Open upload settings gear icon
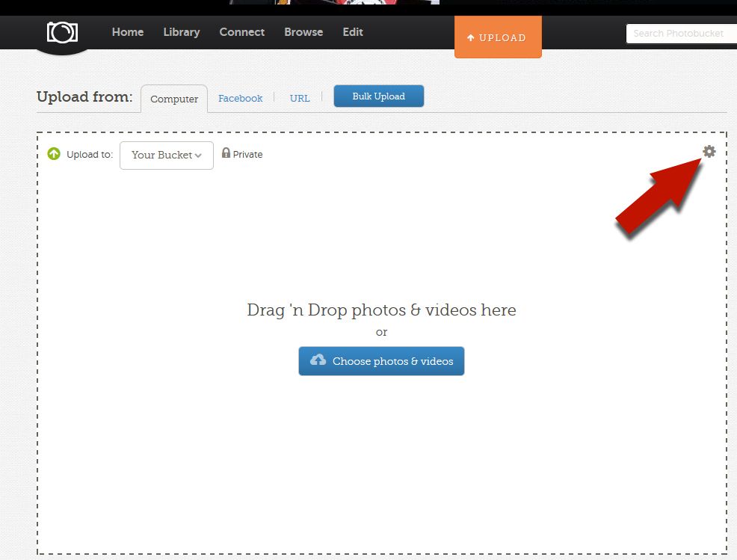737x560 pixels. (709, 152)
